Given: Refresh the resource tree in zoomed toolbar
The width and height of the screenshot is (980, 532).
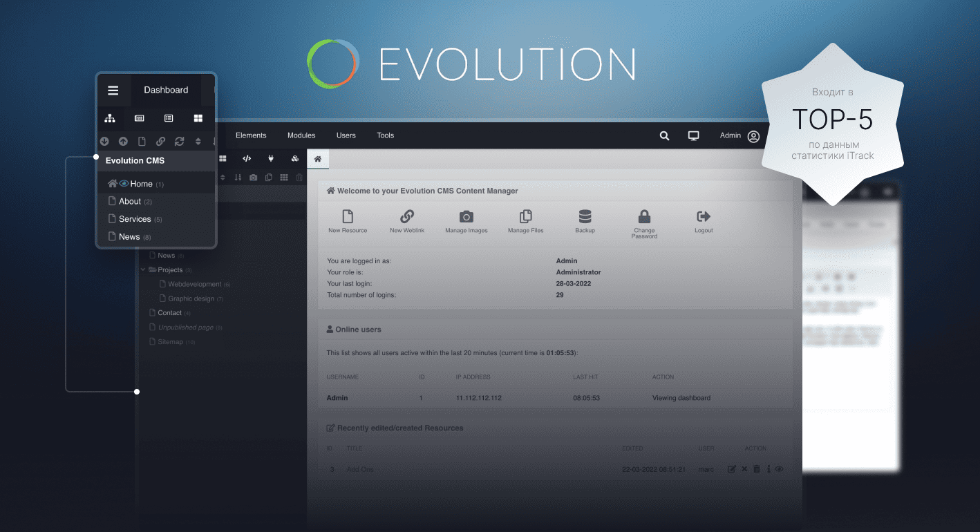Looking at the screenshot, I should (x=179, y=141).
